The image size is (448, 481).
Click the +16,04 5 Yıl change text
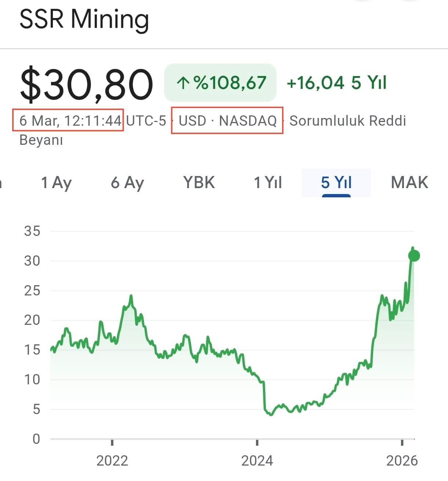336,83
